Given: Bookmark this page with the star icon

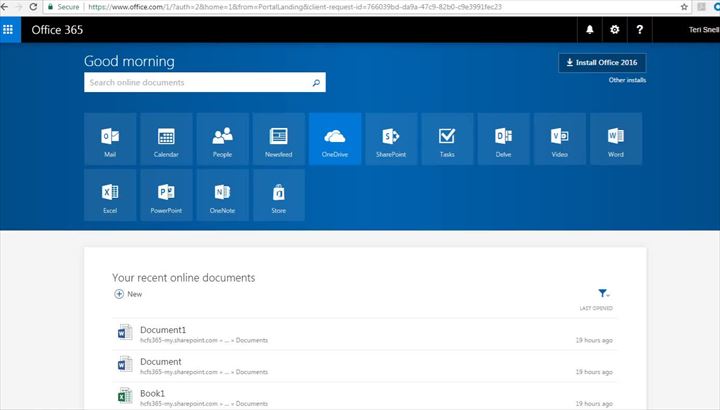Looking at the screenshot, I should pos(685,6).
